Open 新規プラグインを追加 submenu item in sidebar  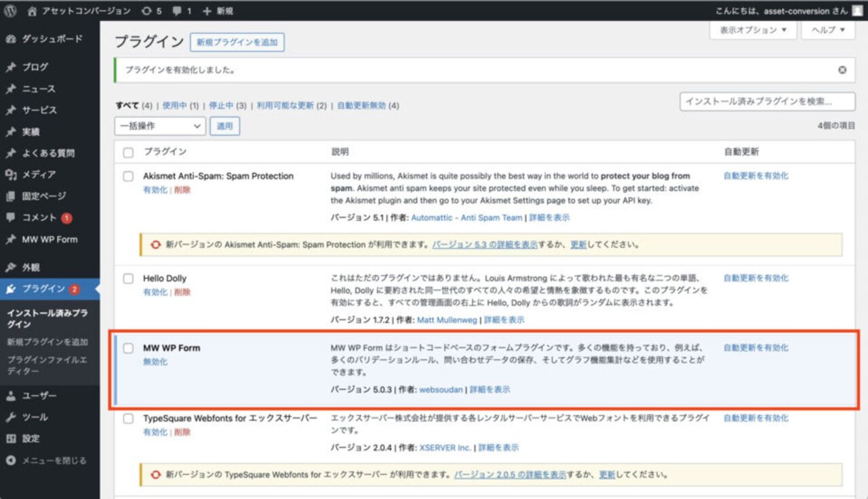[47, 342]
